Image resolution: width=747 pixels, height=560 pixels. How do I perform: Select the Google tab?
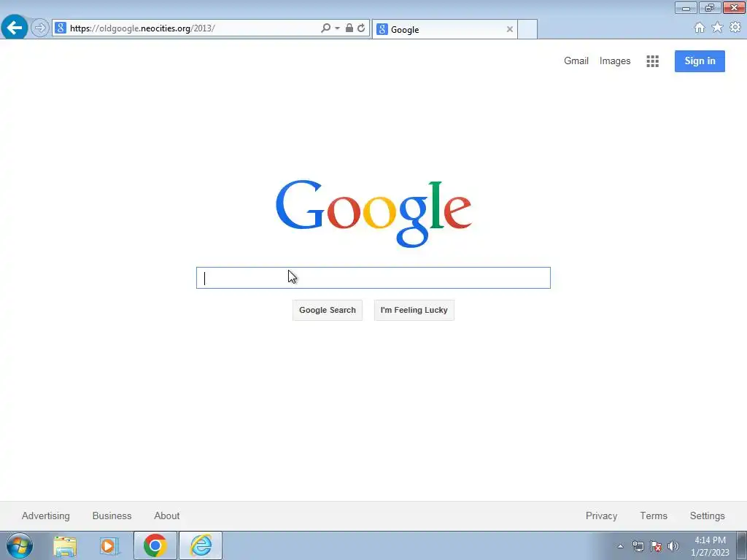coord(444,29)
